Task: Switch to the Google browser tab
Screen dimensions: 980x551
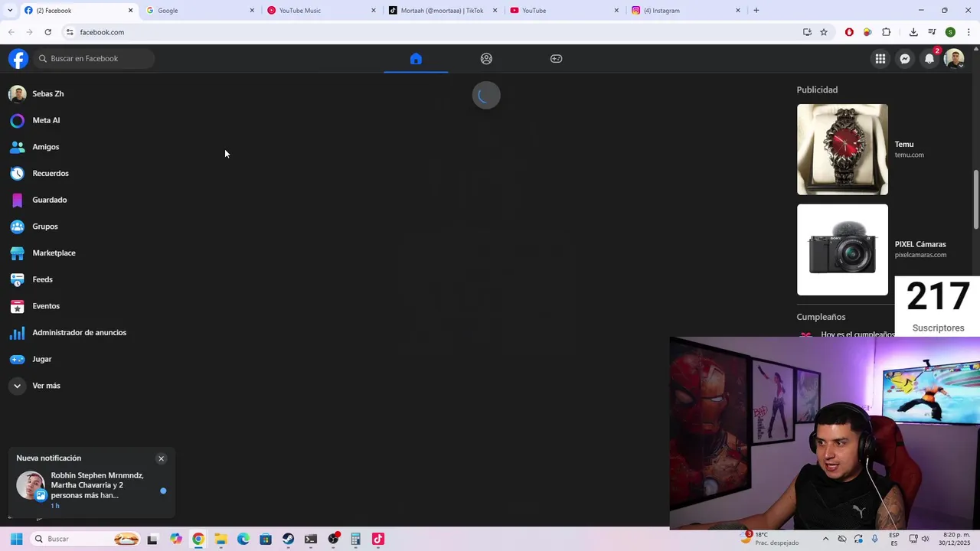Action: click(201, 11)
